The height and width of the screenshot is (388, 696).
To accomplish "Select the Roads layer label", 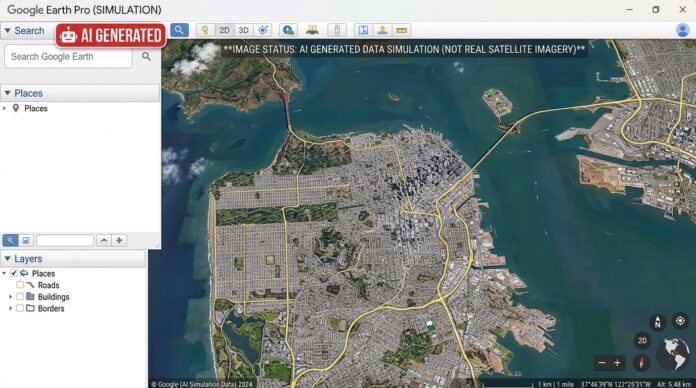I will tap(48, 285).
